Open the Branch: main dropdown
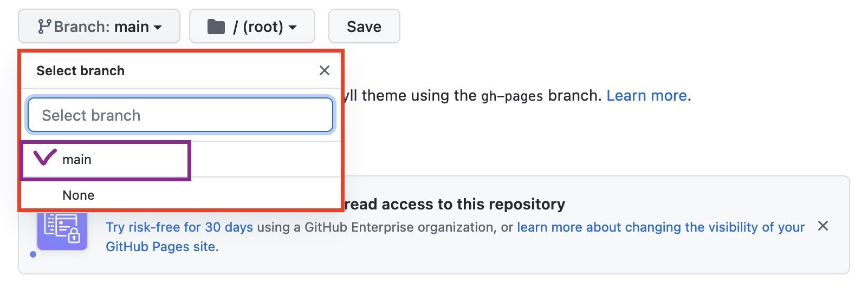 coord(99,26)
